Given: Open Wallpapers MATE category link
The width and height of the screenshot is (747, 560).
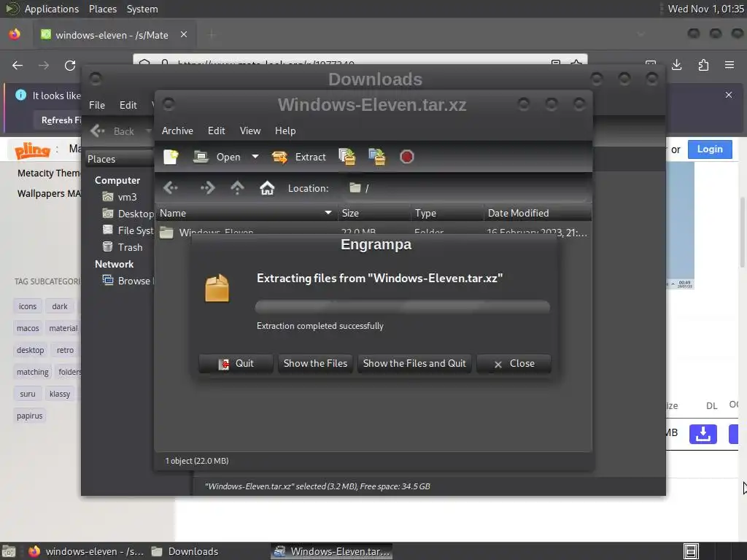Looking at the screenshot, I should click(49, 193).
